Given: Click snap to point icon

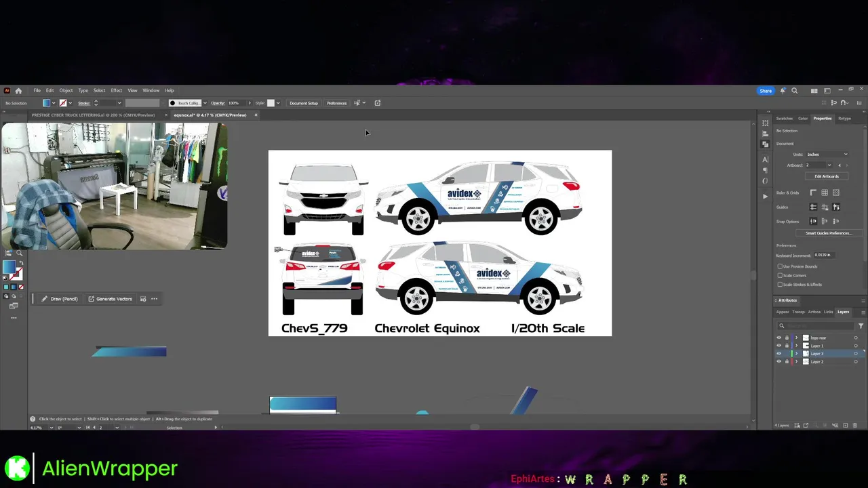Looking at the screenshot, I should point(813,221).
